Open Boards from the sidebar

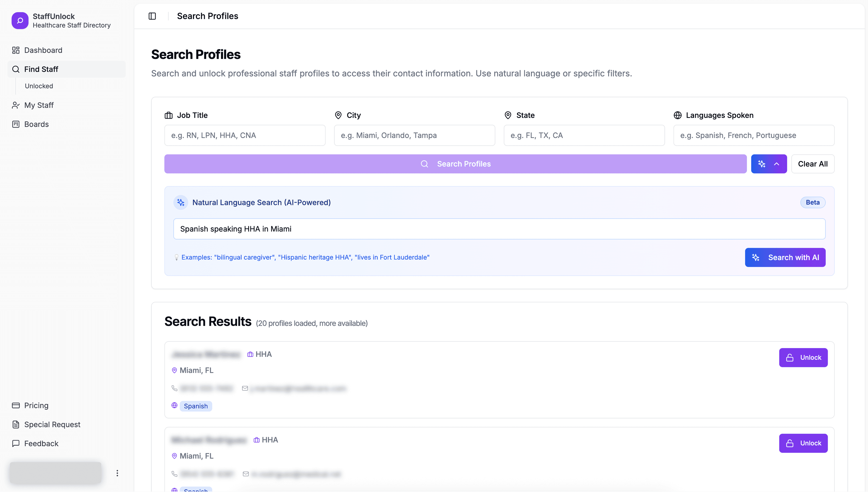coord(37,124)
